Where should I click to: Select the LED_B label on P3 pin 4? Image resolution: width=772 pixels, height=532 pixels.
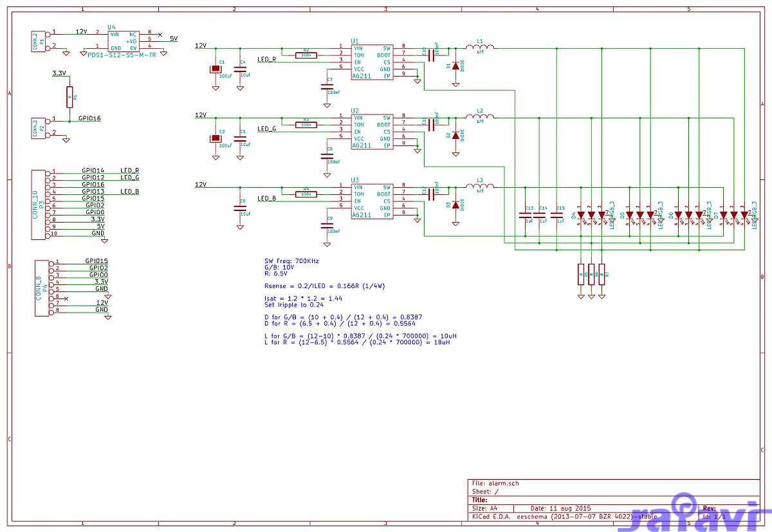129,192
